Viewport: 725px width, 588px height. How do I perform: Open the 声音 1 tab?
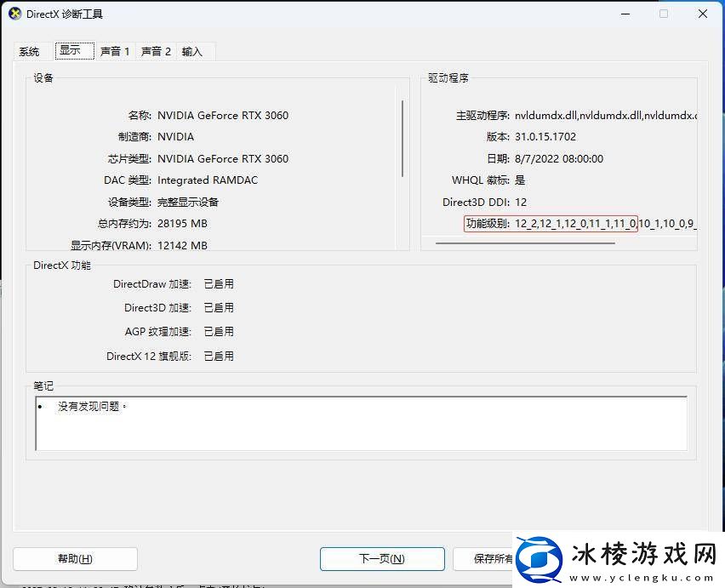pos(115,51)
